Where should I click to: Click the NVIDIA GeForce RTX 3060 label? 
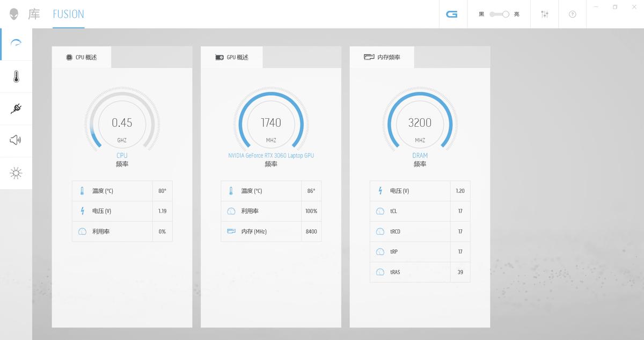tap(271, 156)
